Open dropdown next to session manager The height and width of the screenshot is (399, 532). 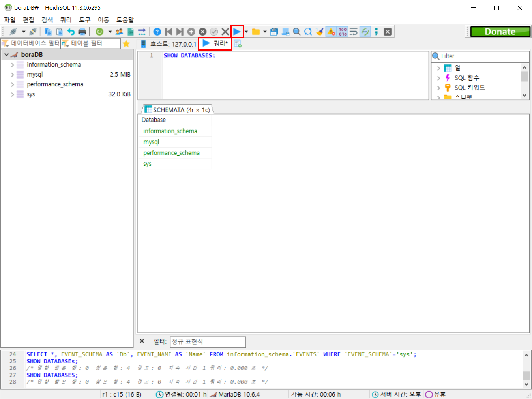24,32
